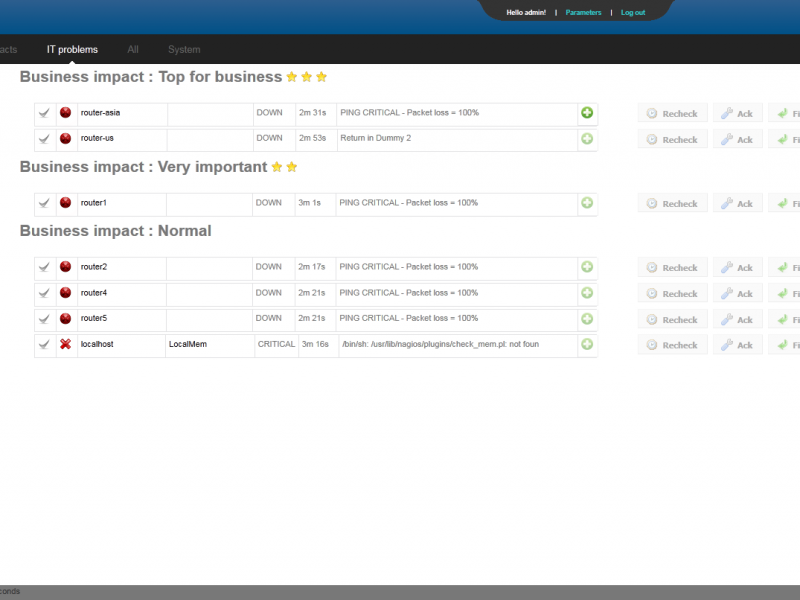Toggle the selection checkmark for router-asia
The width and height of the screenshot is (800, 600).
44,113
